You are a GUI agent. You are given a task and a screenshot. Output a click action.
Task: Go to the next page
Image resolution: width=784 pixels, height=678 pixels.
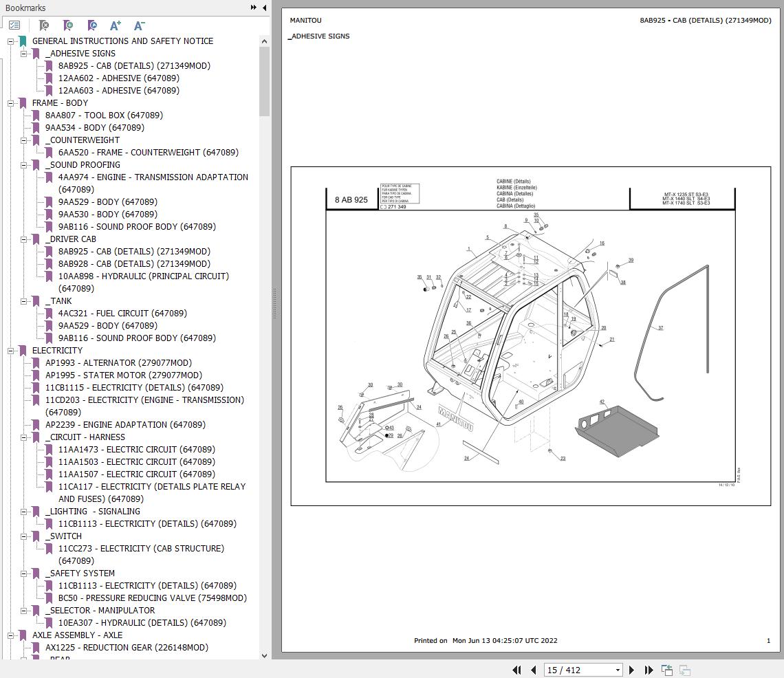631,670
